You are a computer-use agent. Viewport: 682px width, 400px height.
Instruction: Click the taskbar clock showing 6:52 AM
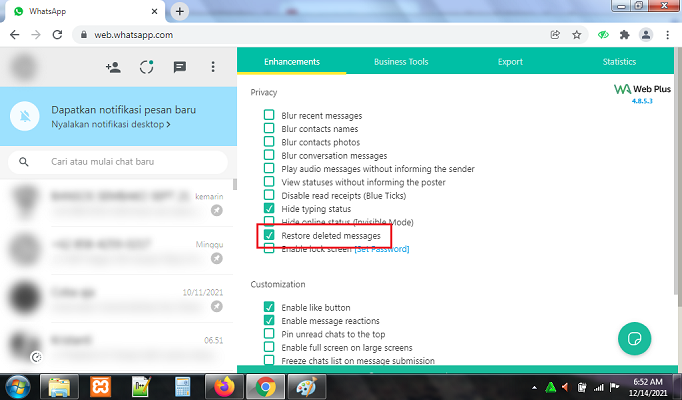(x=648, y=387)
